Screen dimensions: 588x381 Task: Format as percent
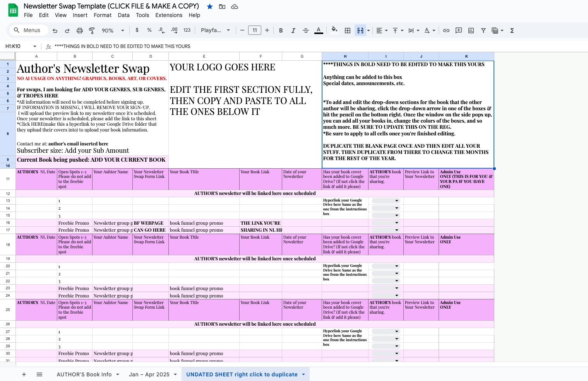point(149,30)
